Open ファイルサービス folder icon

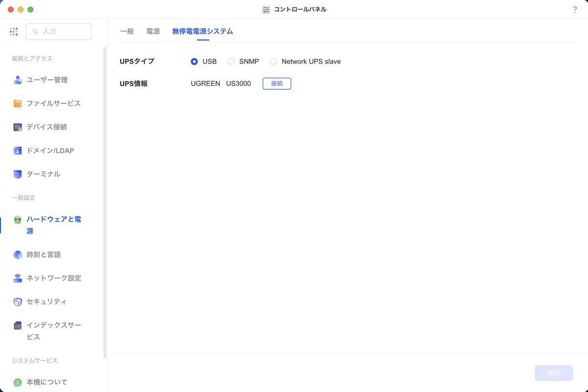[18, 103]
